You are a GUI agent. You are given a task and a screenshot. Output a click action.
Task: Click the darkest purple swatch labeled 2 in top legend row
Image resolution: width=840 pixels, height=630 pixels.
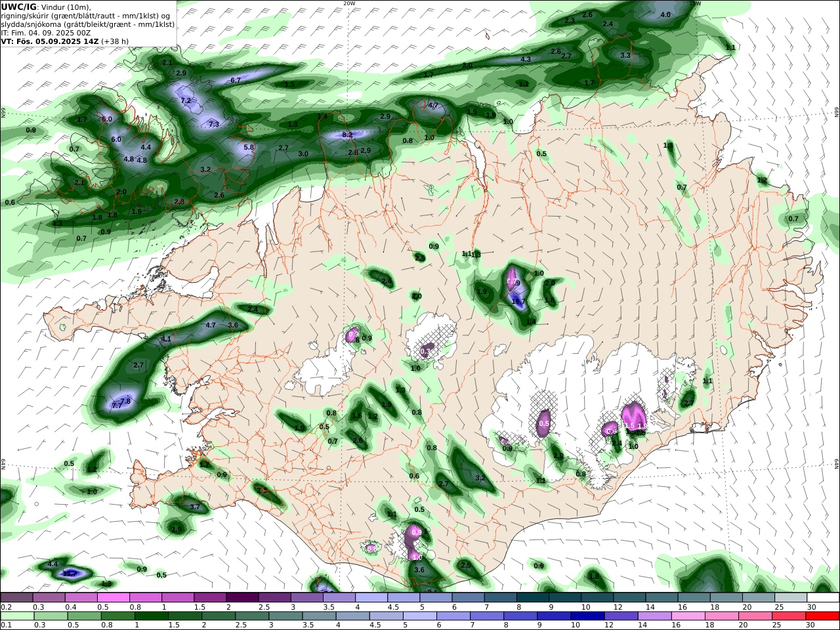point(242,598)
